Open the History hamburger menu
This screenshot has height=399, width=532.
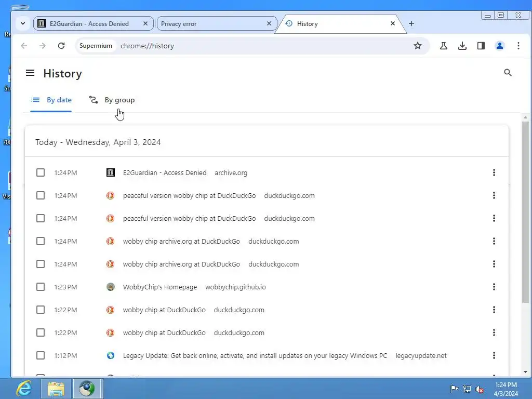pyautogui.click(x=30, y=73)
